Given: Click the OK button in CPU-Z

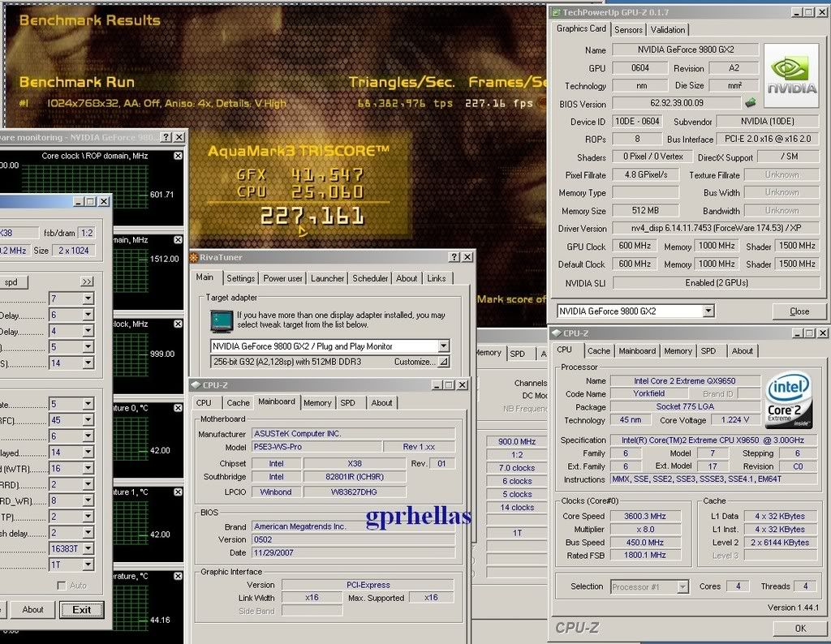Looking at the screenshot, I should click(799, 628).
